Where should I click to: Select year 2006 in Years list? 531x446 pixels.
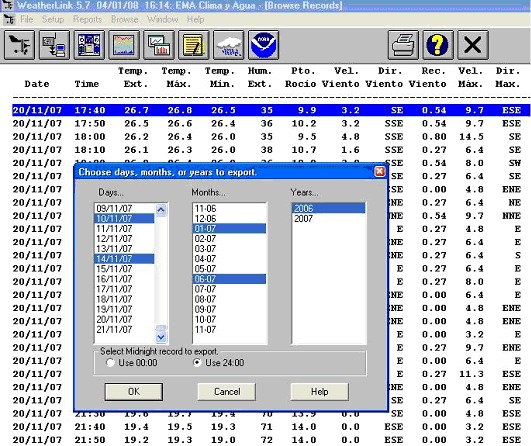click(x=328, y=208)
